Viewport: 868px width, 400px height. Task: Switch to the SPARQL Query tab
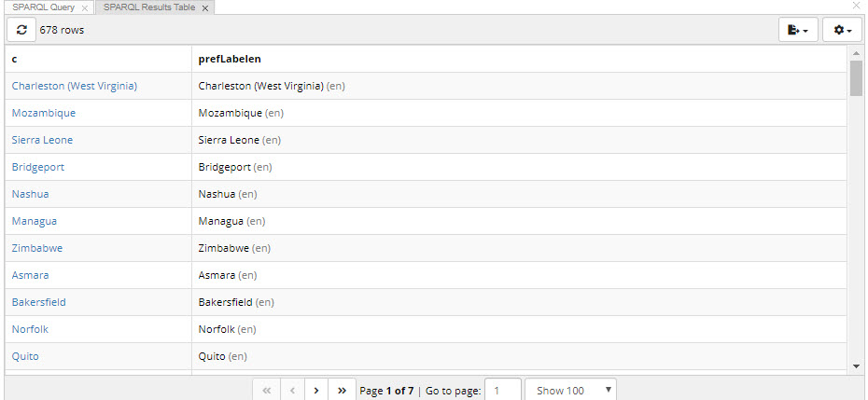pyautogui.click(x=43, y=7)
